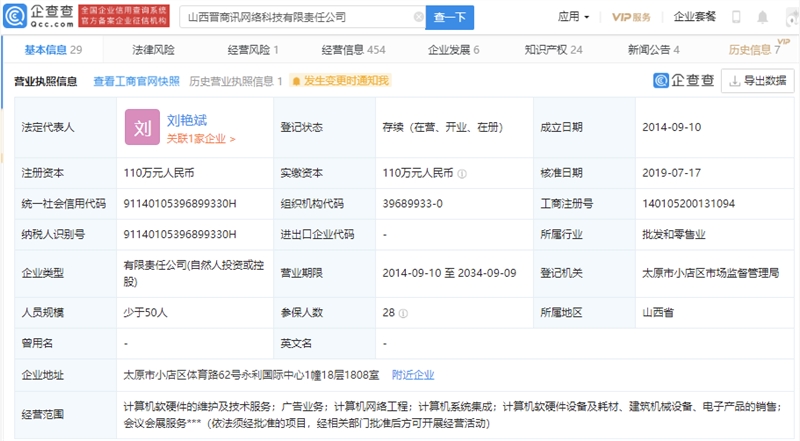Select the 登记机关 value 太原市小店区市场监督管理局
Image resolution: width=800 pixels, height=441 pixels.
click(x=710, y=273)
